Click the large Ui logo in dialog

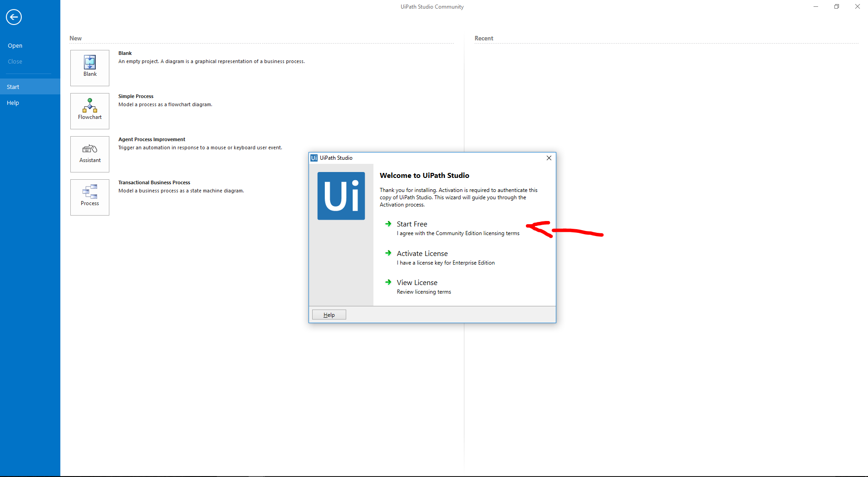point(341,196)
